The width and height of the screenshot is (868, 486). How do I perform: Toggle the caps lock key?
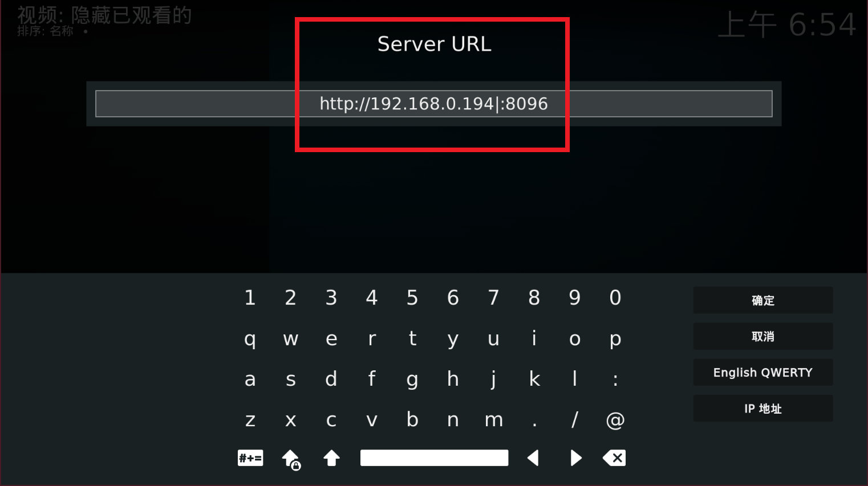pyautogui.click(x=291, y=459)
